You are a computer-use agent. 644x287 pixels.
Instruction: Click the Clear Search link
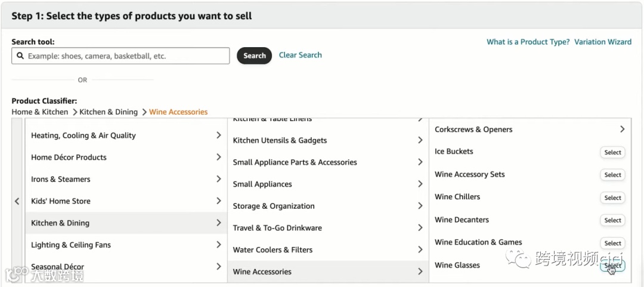point(300,55)
